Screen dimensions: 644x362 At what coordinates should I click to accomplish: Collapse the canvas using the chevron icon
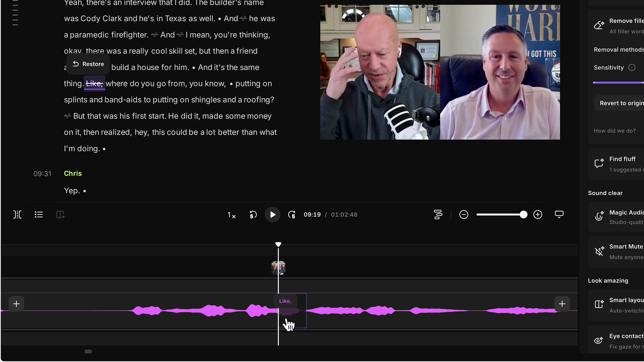pyautogui.click(x=559, y=214)
